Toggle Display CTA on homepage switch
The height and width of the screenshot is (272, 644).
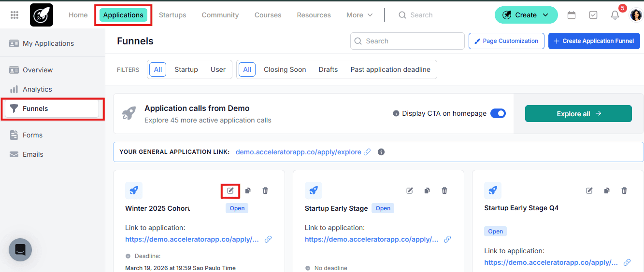pyautogui.click(x=498, y=113)
